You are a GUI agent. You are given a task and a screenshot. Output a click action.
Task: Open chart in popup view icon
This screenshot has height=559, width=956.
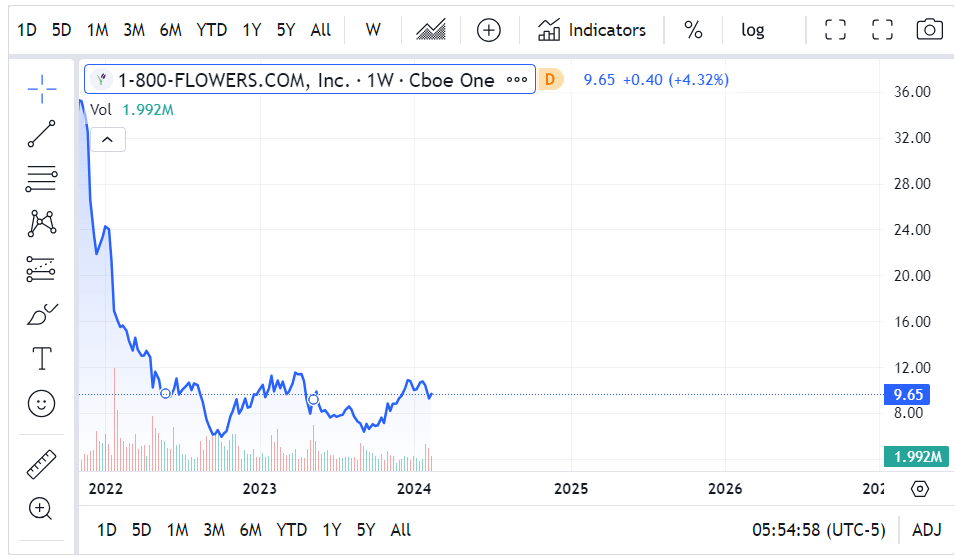[x=835, y=30]
